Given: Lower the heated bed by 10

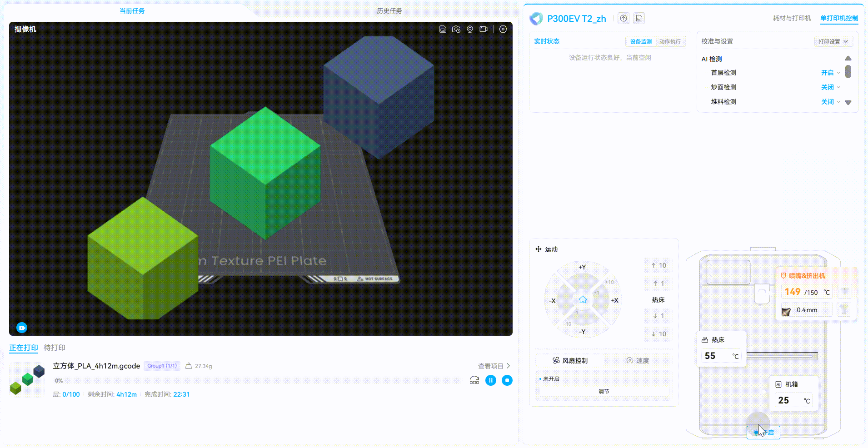Looking at the screenshot, I should coord(658,334).
